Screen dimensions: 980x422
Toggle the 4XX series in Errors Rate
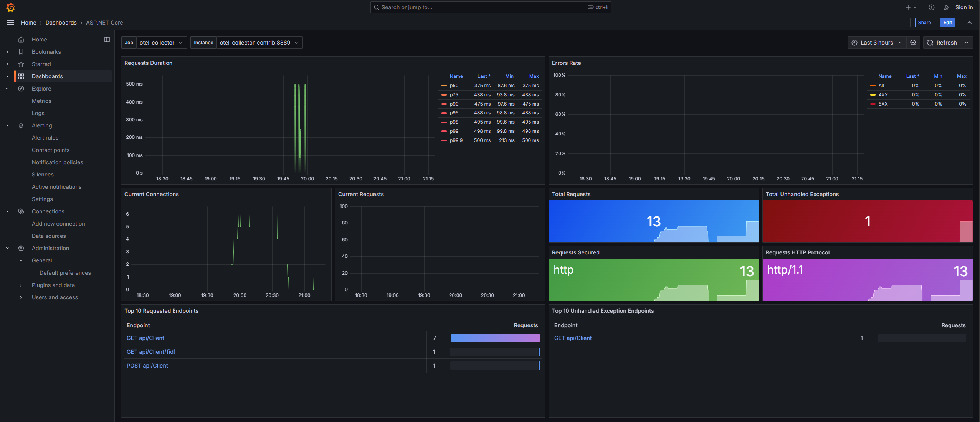point(883,95)
